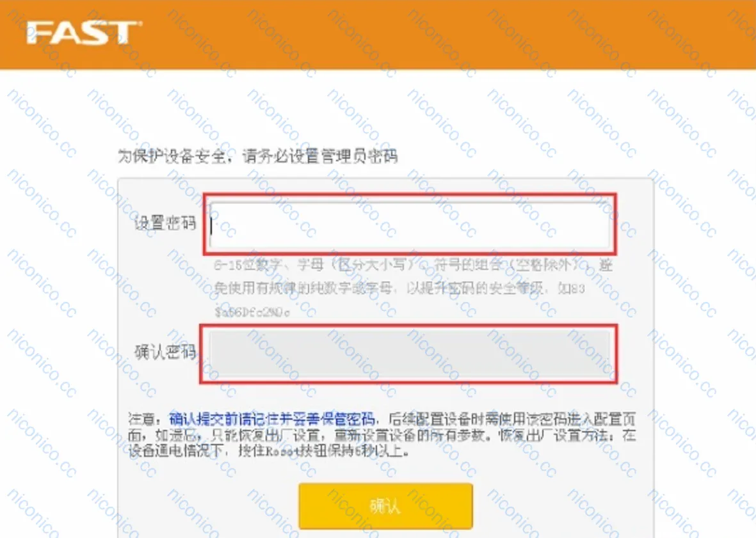The height and width of the screenshot is (538, 756).
Task: Click the example password $a56Dfc2N9c
Action: coord(252,312)
